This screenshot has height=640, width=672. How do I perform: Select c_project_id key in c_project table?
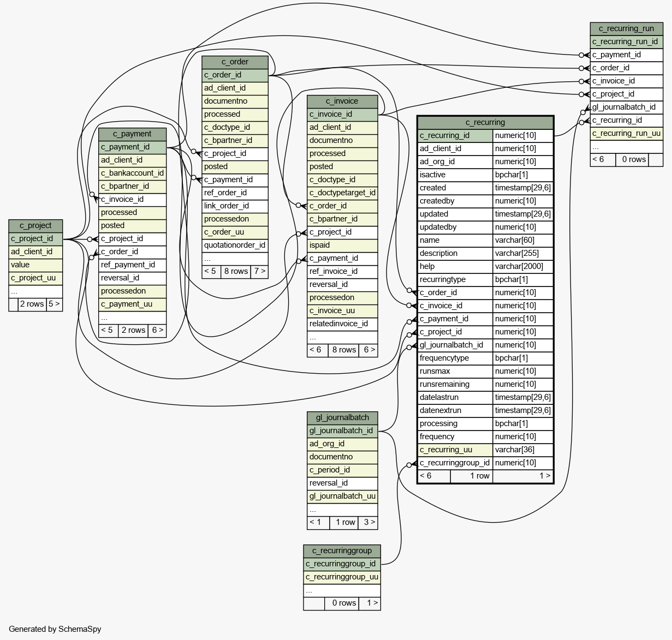point(35,239)
